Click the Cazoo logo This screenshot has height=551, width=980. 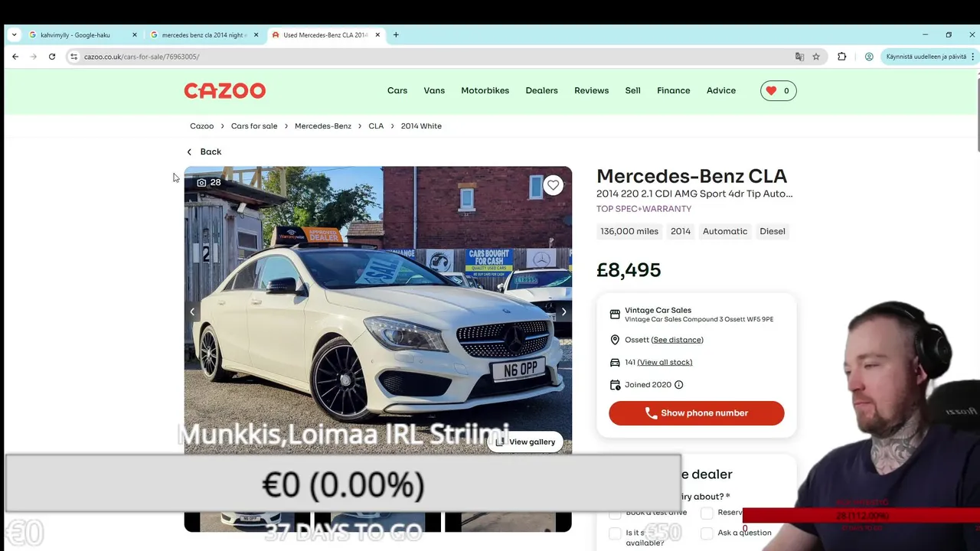[x=225, y=90]
